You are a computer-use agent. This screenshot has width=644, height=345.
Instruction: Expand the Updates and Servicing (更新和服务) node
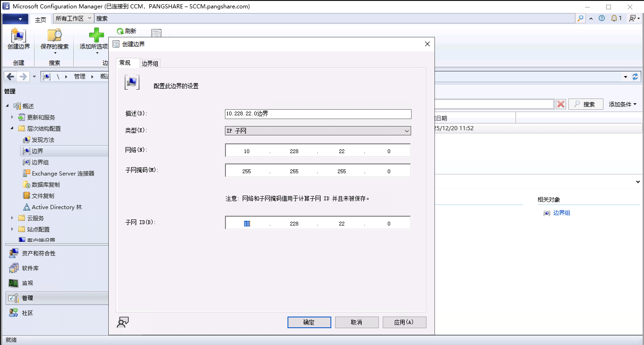tap(12, 117)
